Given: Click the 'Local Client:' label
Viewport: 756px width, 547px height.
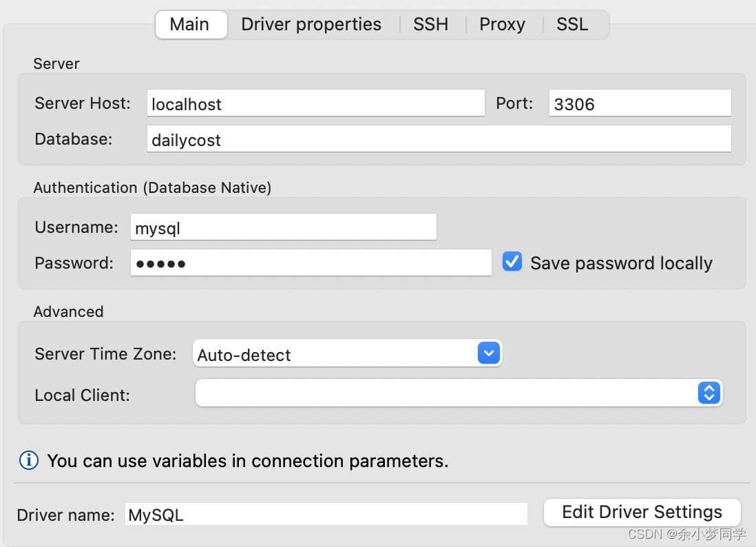Looking at the screenshot, I should pyautogui.click(x=83, y=395).
